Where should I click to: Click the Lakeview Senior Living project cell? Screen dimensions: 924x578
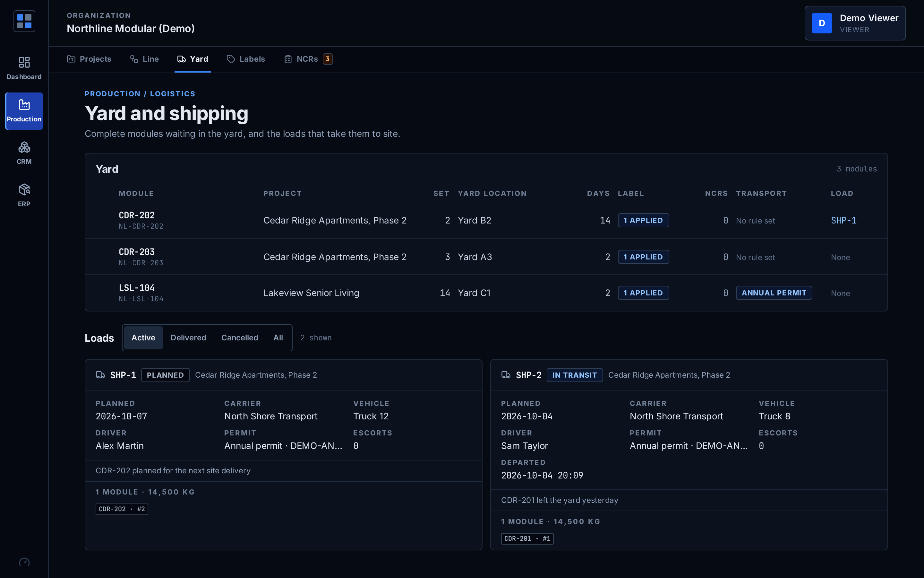(311, 293)
